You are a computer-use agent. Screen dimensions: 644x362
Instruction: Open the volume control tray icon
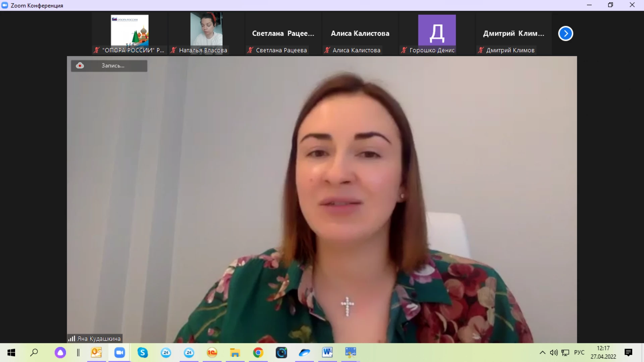tap(554, 353)
